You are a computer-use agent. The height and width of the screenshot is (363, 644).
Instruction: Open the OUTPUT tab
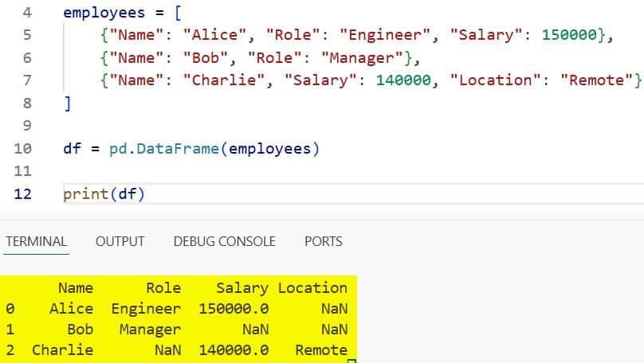120,241
